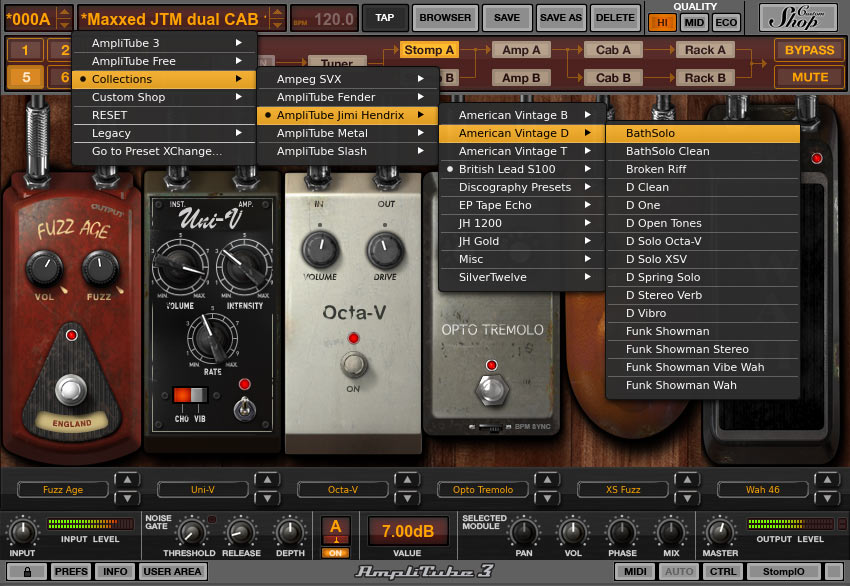Screen dimensions: 850x586
Task: Click the Opto Tremolo footswitch
Action: pyautogui.click(x=492, y=390)
